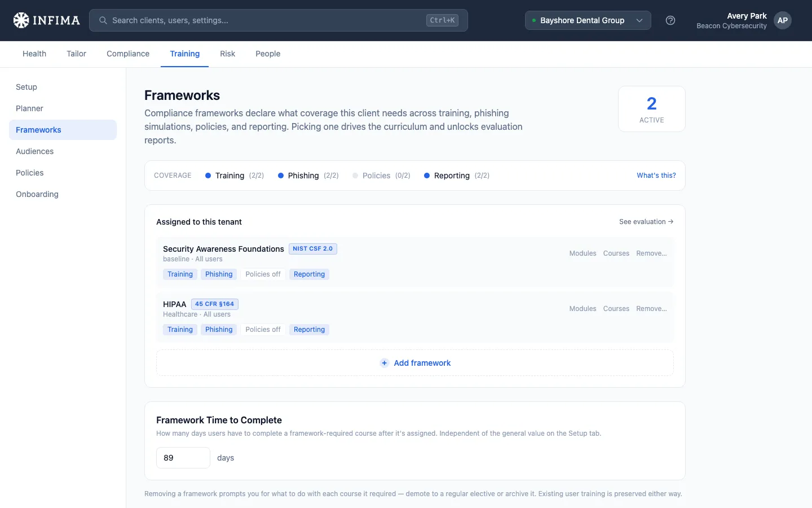Viewport: 812px width, 508px height.
Task: Click the Add framework button
Action: coord(415,363)
